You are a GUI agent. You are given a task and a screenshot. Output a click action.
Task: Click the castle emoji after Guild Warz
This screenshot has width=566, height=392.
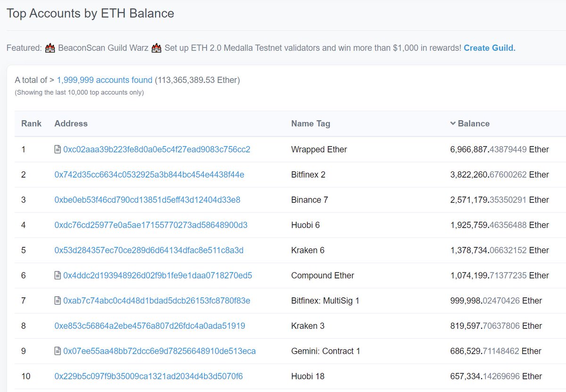(157, 48)
